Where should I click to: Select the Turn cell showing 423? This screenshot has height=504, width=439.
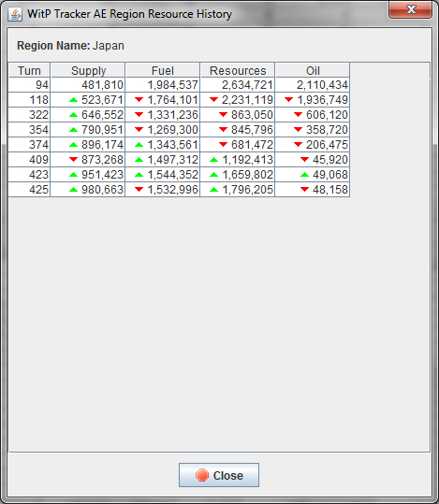pyautogui.click(x=29, y=175)
